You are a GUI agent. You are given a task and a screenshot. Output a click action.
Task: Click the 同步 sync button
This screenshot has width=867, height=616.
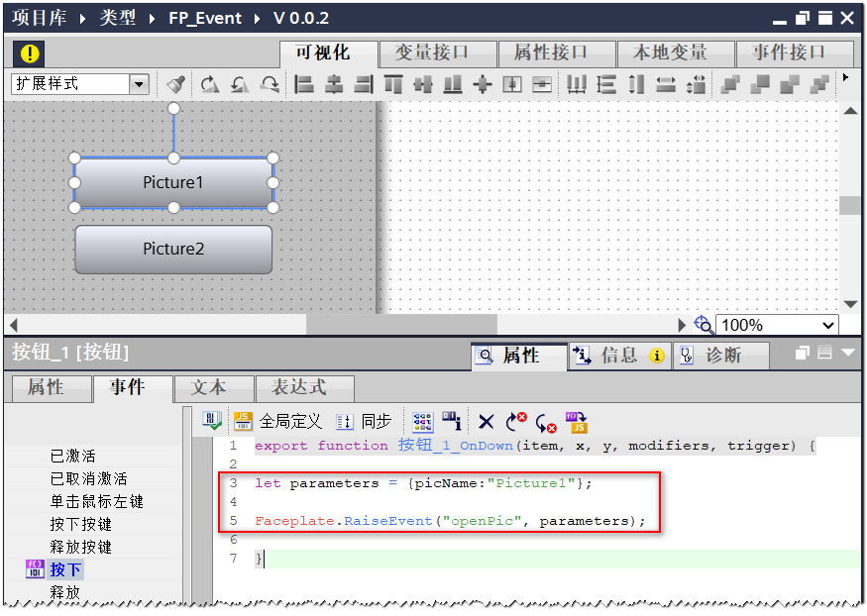(364, 422)
